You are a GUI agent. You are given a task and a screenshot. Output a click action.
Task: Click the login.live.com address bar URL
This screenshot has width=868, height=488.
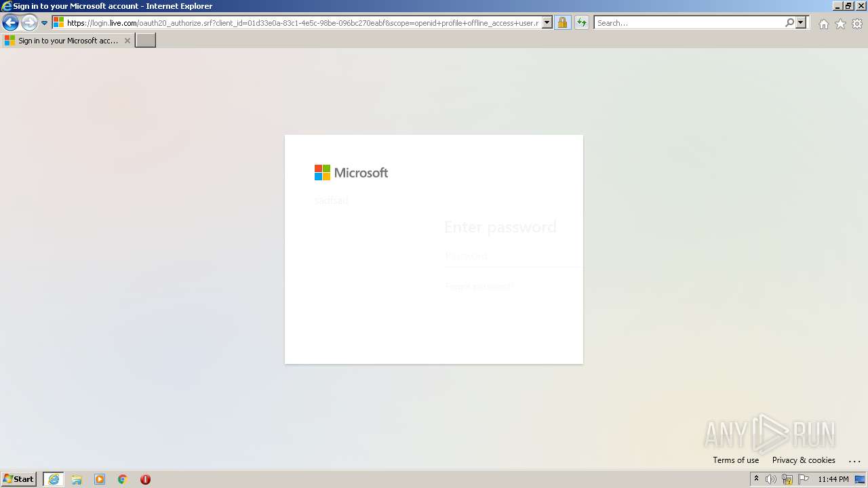coord(302,22)
